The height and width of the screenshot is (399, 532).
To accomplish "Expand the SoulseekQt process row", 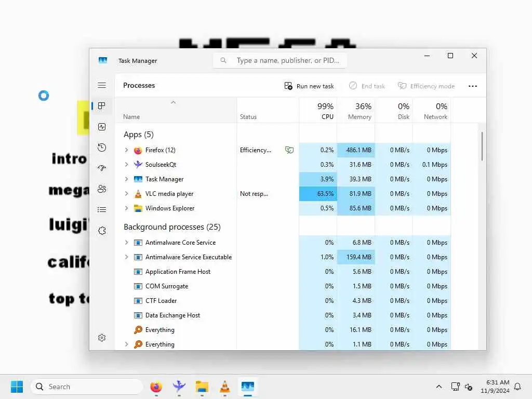I will point(126,165).
